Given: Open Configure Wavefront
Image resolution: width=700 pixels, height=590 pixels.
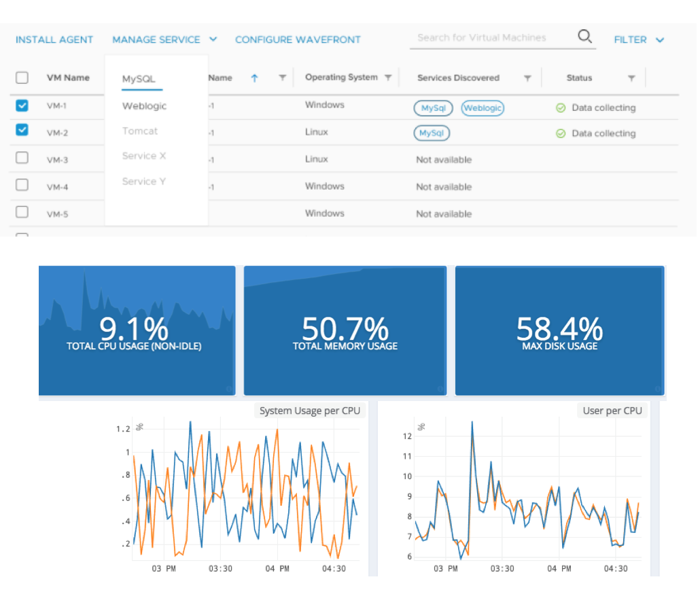Looking at the screenshot, I should pos(298,39).
